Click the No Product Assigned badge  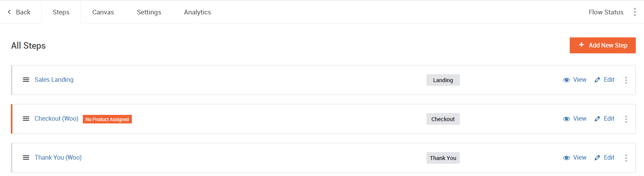107,119
